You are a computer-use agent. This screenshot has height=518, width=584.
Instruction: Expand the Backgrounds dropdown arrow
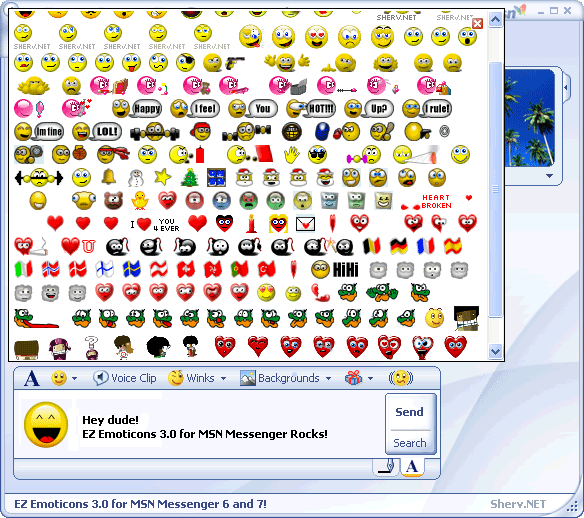328,378
